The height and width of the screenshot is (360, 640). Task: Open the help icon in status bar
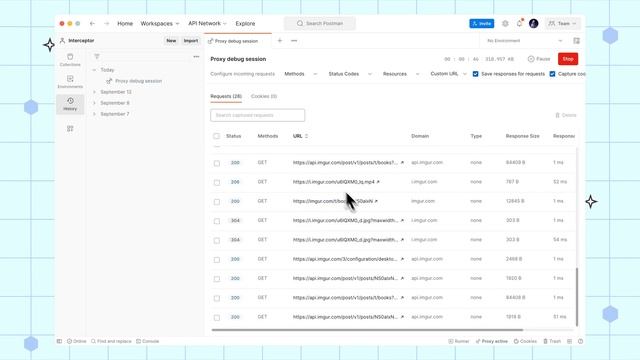click(x=580, y=341)
